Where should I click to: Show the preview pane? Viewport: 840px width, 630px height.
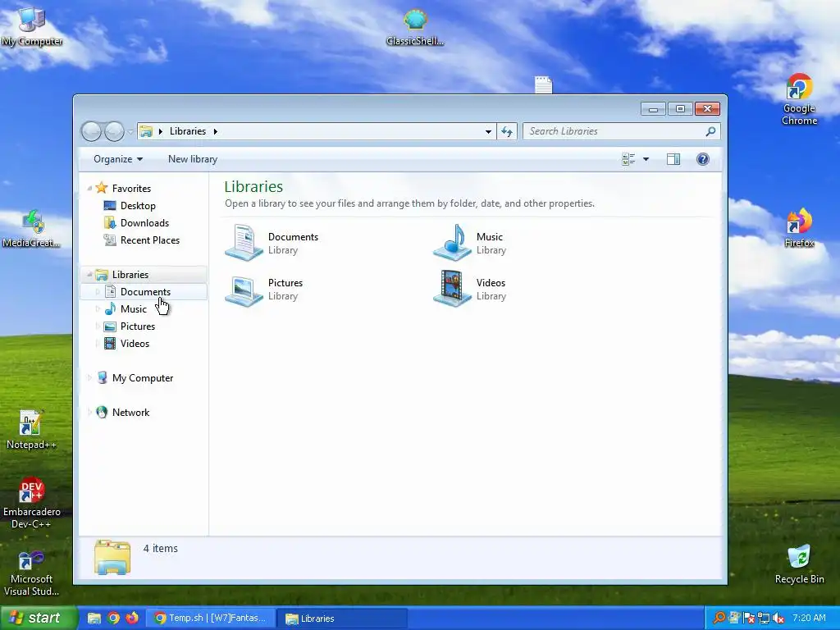coord(673,159)
